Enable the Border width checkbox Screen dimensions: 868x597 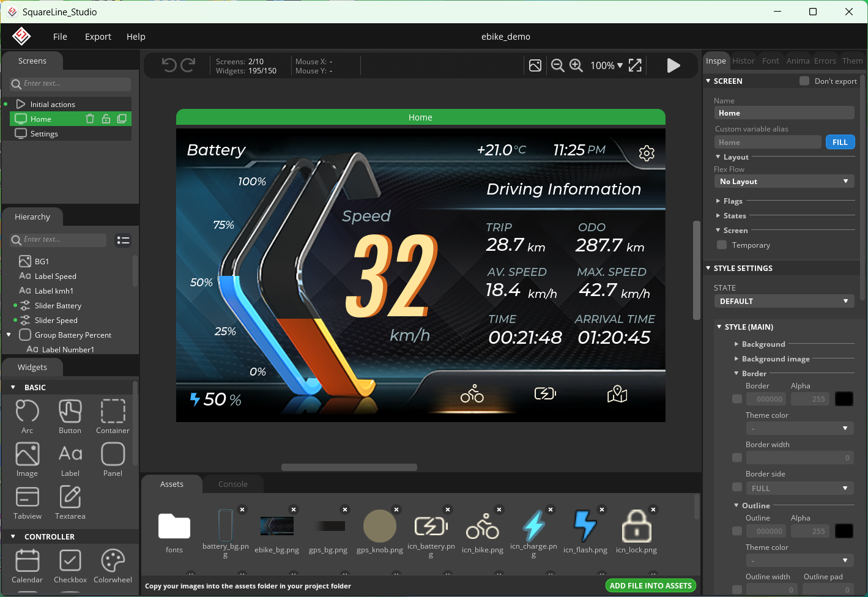[737, 458]
